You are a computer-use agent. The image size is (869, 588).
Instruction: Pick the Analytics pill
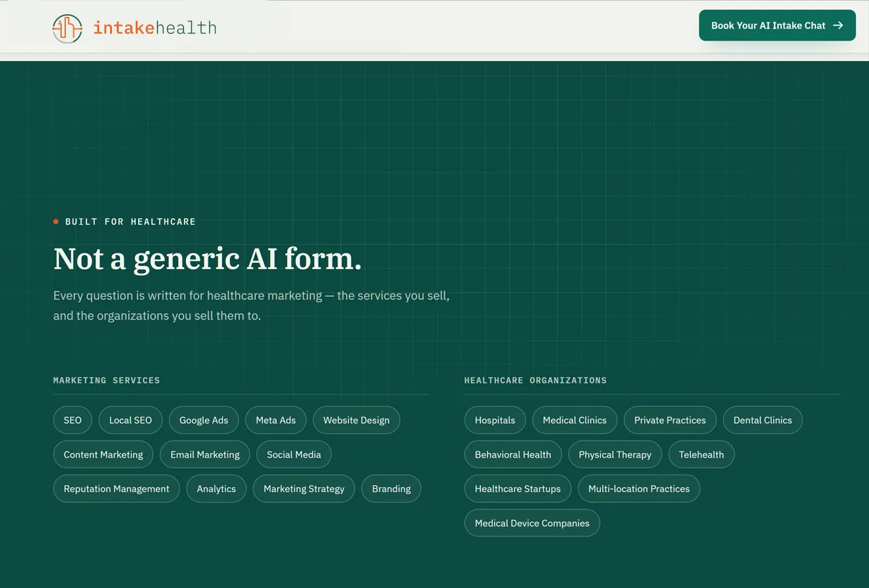pos(217,489)
